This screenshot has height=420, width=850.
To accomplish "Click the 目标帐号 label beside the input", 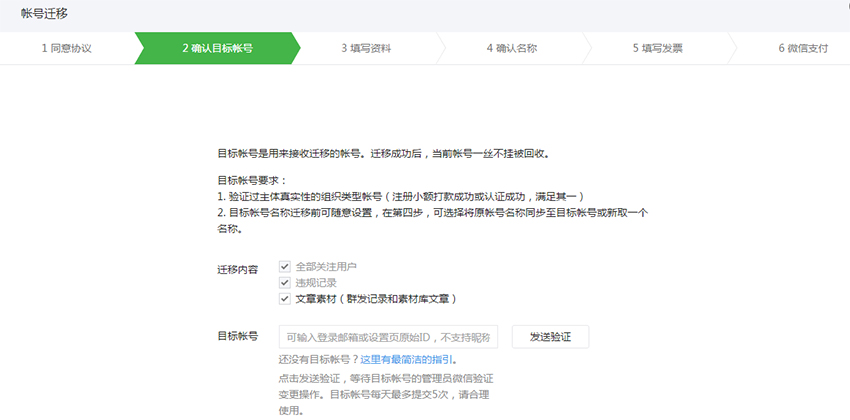I will click(237, 337).
